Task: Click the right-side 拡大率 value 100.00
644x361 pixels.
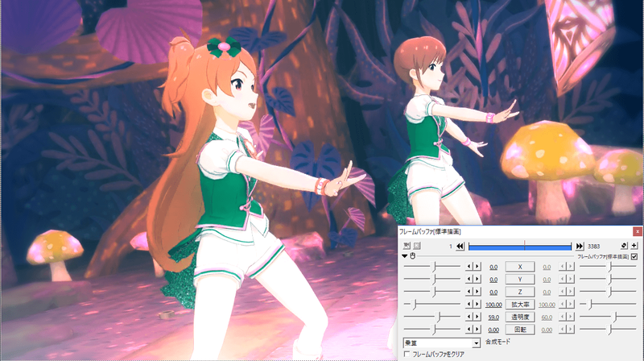Action: point(547,305)
